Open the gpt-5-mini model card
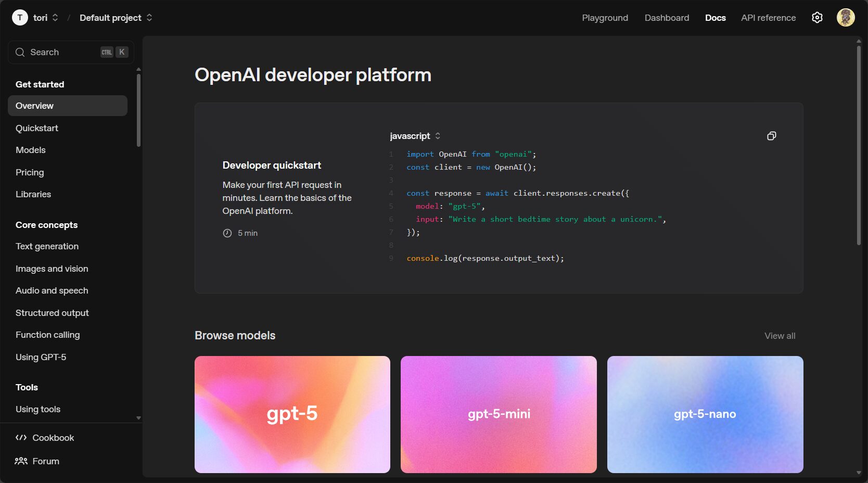This screenshot has width=868, height=483. tap(499, 414)
